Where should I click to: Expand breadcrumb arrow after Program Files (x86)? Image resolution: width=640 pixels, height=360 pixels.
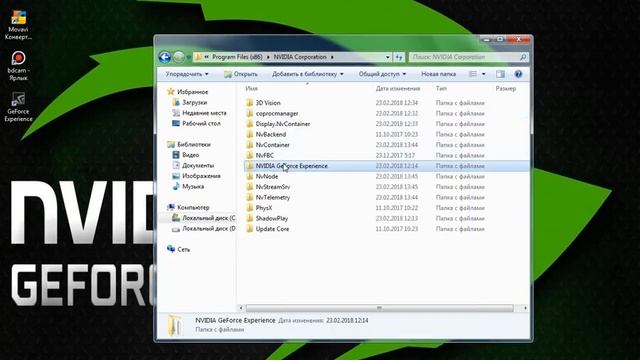(x=268, y=57)
